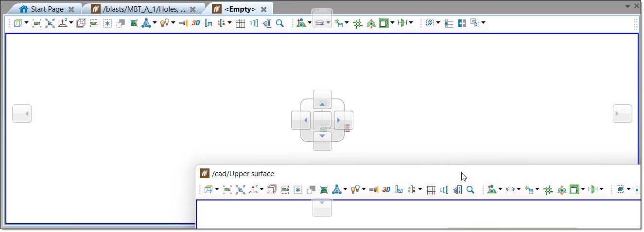Click the green section clip icon in main toolbar
This screenshot has width=644, height=232.
point(402,23)
